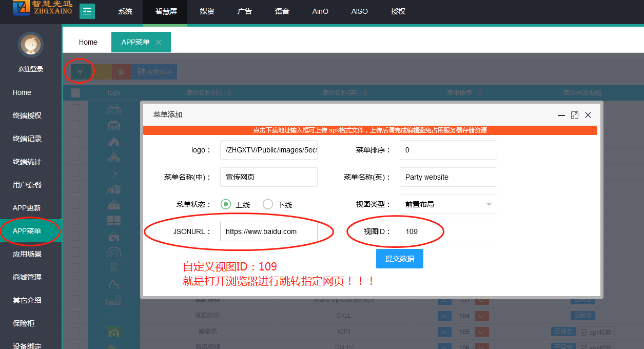Select the 上线 radio button
The width and height of the screenshot is (644, 349).
[x=226, y=204]
